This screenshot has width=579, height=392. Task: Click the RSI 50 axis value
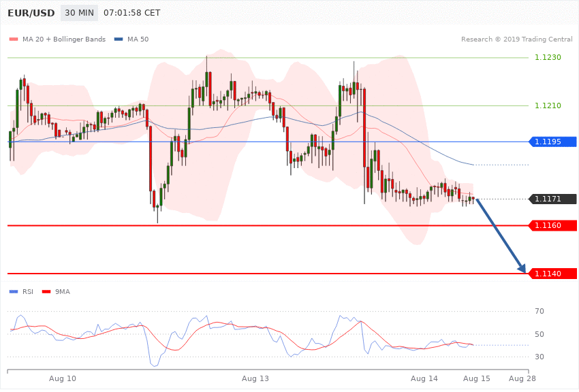[x=539, y=334]
